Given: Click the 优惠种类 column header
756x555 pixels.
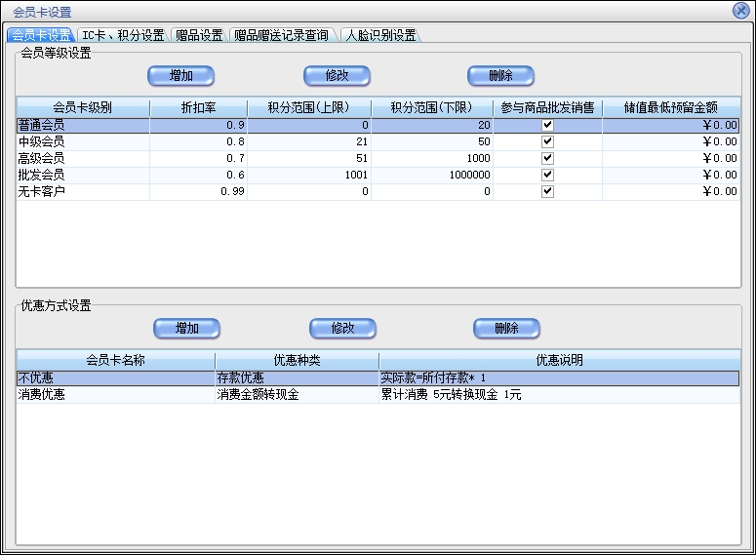Looking at the screenshot, I should pyautogui.click(x=297, y=360).
